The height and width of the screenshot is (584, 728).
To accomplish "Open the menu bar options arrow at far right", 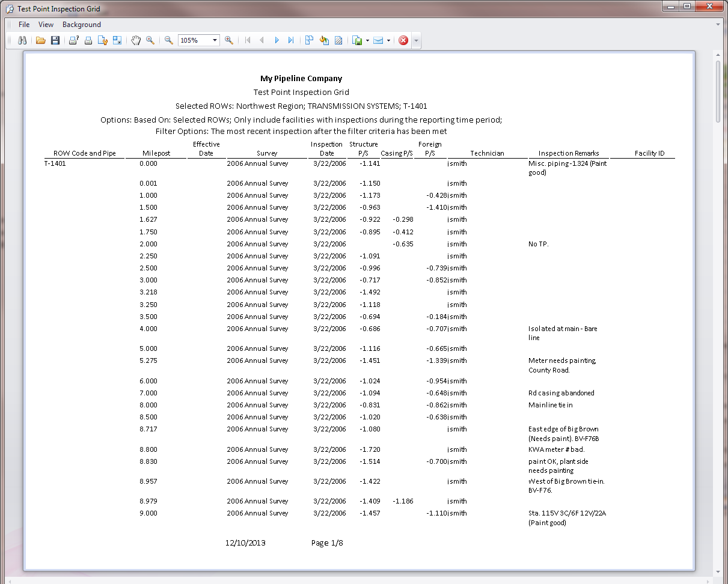I will [718, 25].
